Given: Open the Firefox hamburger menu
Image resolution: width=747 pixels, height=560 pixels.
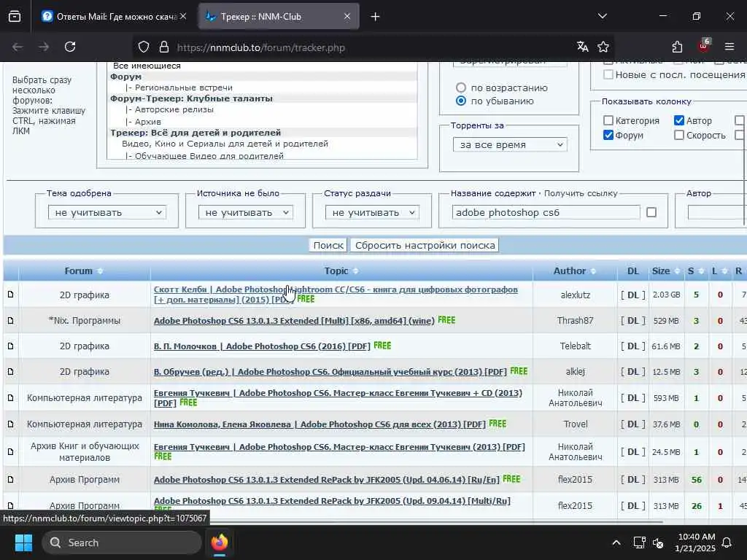Looking at the screenshot, I should (x=729, y=47).
